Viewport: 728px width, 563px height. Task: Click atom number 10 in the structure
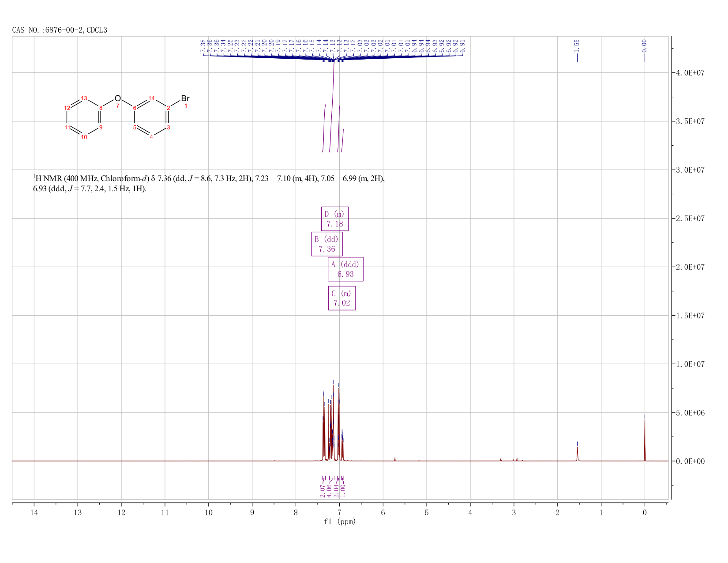click(84, 137)
